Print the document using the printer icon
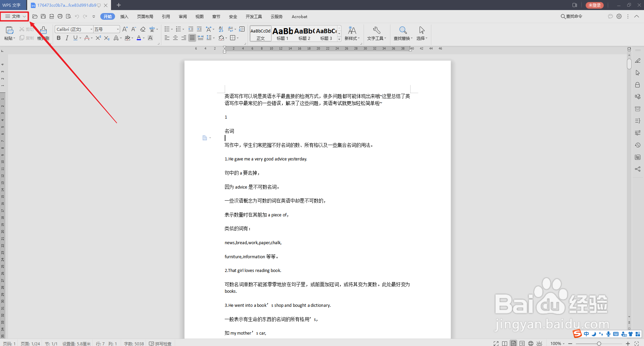The width and height of the screenshot is (644, 346). pos(60,16)
